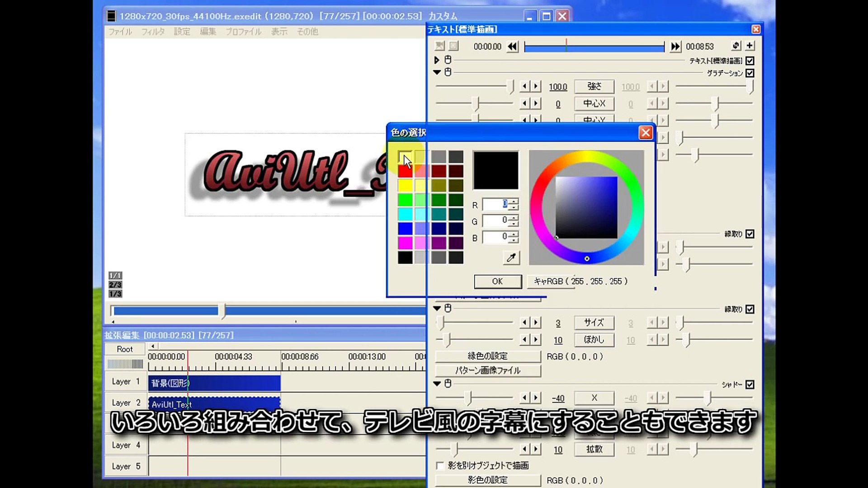Image resolution: width=868 pixels, height=488 pixels.
Task: Select the bright green color swatch
Action: tap(405, 200)
